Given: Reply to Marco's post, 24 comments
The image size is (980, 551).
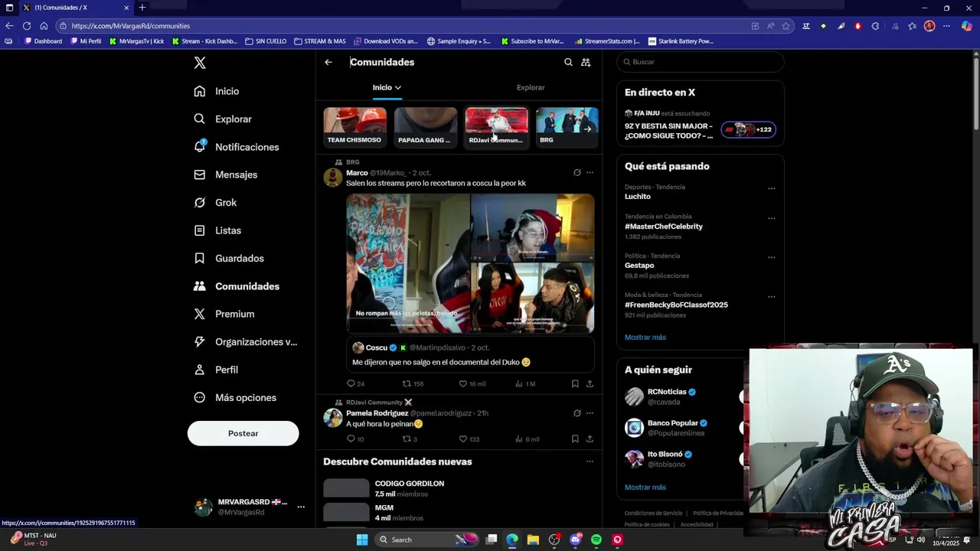Looking at the screenshot, I should pos(355,383).
